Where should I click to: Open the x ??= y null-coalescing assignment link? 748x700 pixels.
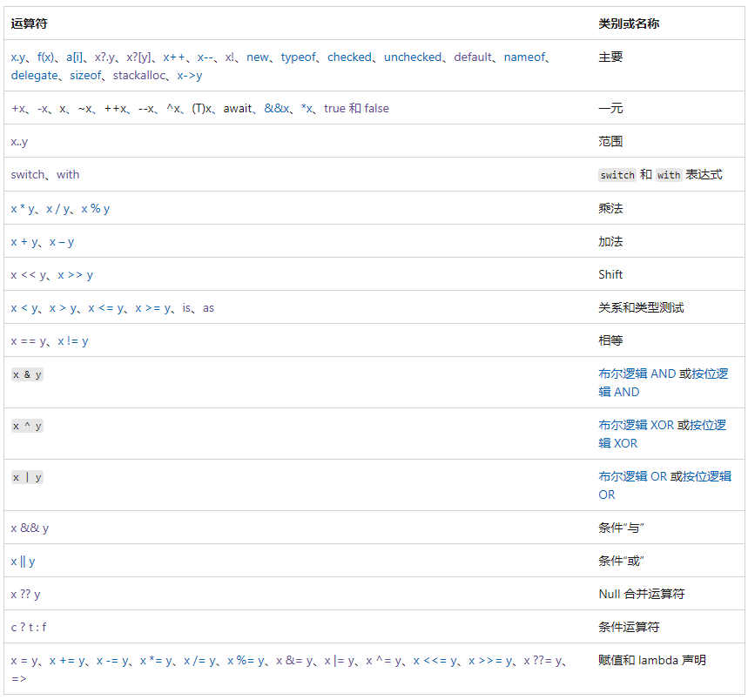[542, 661]
